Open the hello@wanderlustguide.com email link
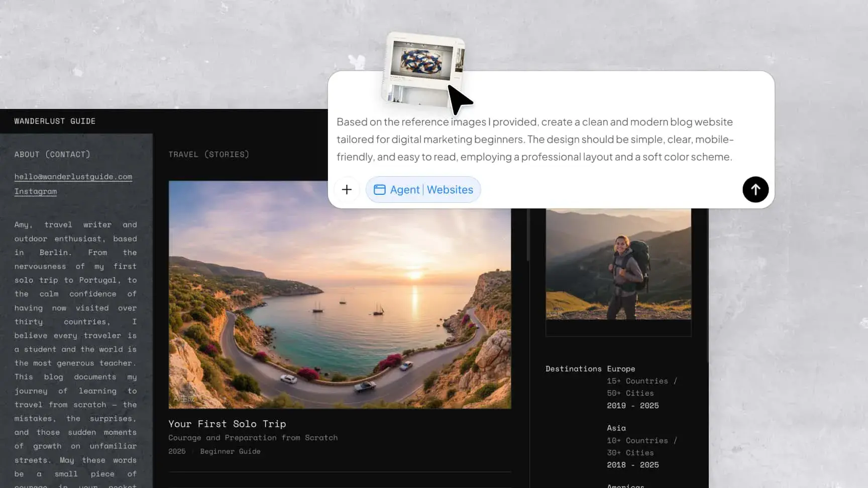The image size is (868, 488). (x=73, y=177)
